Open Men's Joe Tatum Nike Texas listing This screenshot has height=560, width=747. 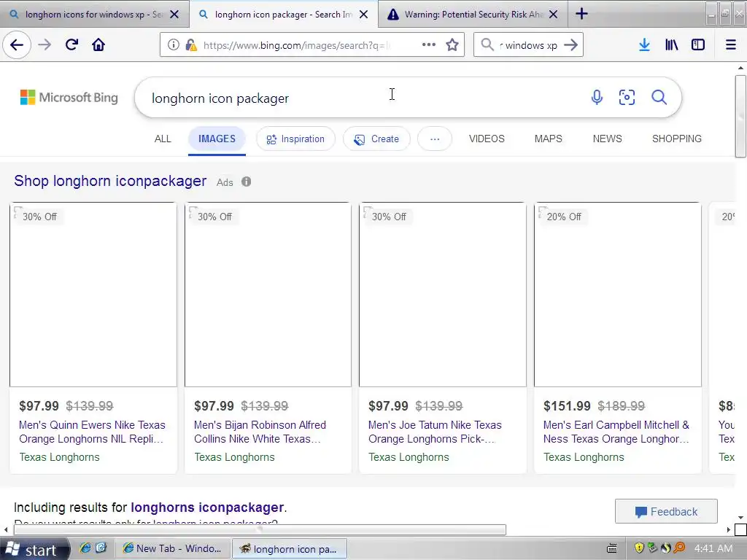coord(435,432)
